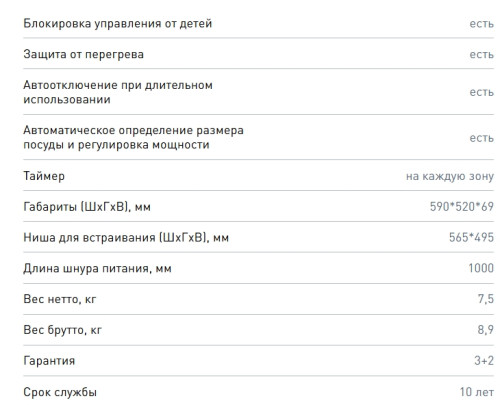500x405 pixels.
Task: Click the 'Вес брутто, кг' label
Action: (x=62, y=330)
